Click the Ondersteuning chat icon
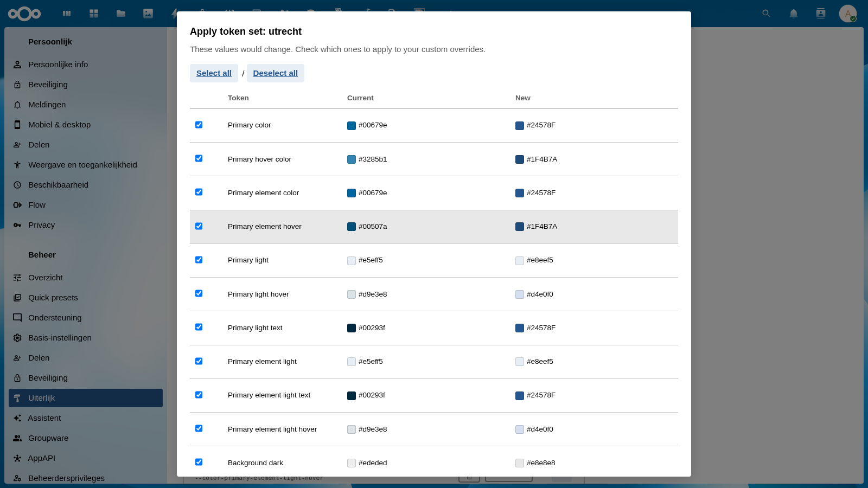868x488 pixels. 17,318
